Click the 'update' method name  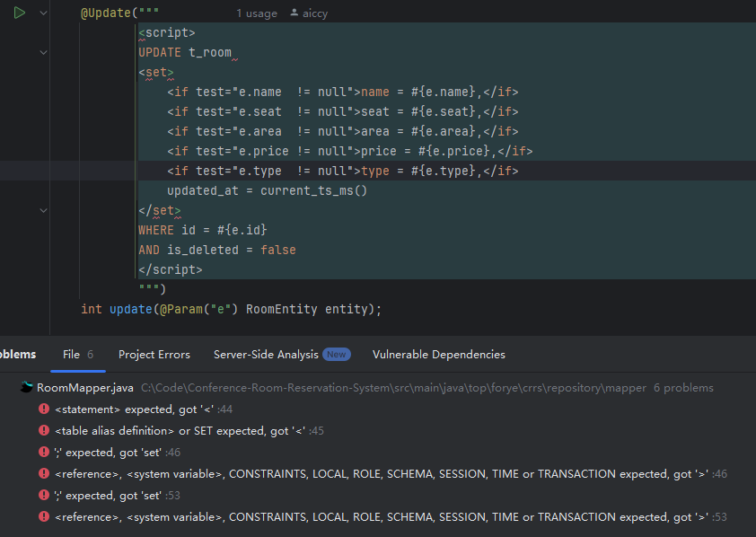tap(131, 309)
